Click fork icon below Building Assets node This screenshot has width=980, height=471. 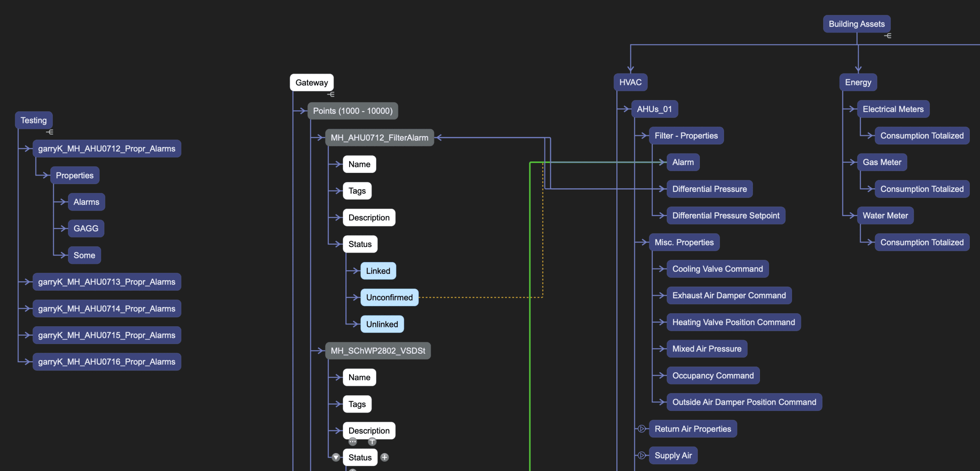[888, 36]
